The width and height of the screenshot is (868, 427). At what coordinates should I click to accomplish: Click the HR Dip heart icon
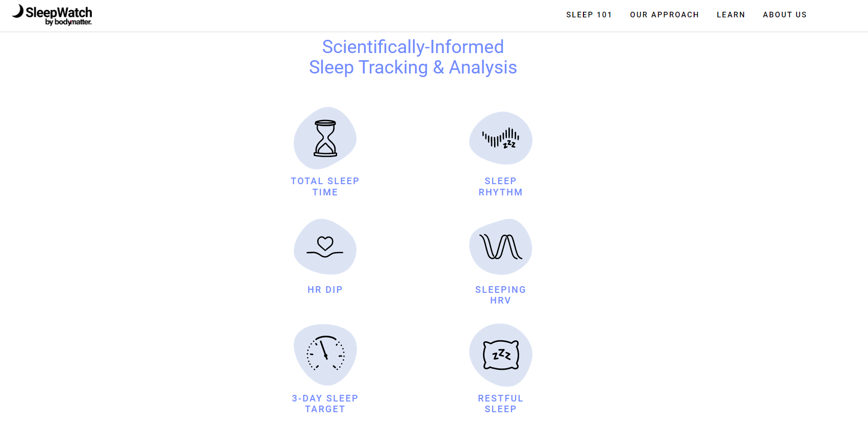pos(325,247)
